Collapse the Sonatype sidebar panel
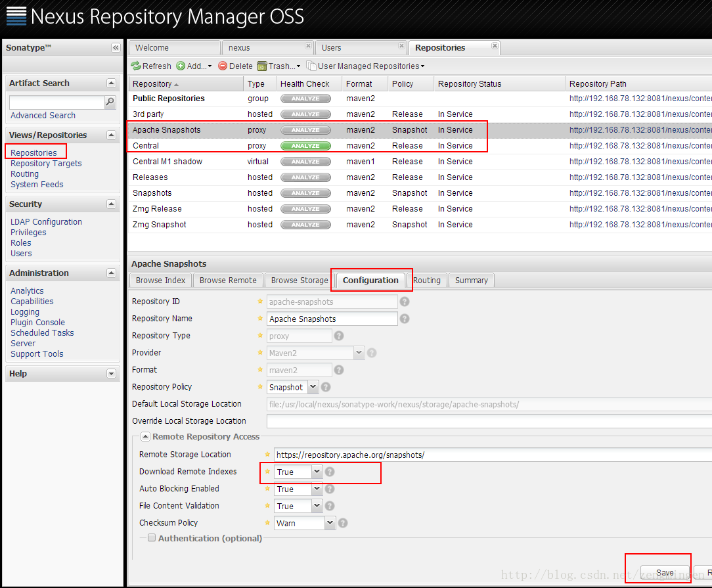The image size is (712, 588). 116,48
